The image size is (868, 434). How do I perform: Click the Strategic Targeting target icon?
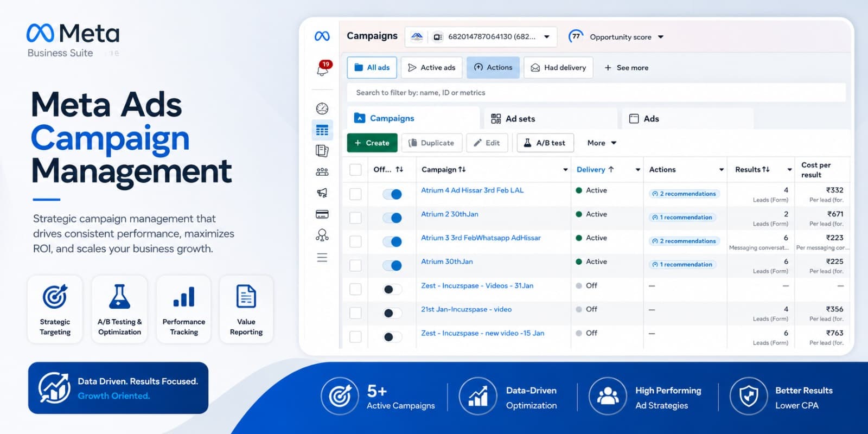[x=55, y=296]
